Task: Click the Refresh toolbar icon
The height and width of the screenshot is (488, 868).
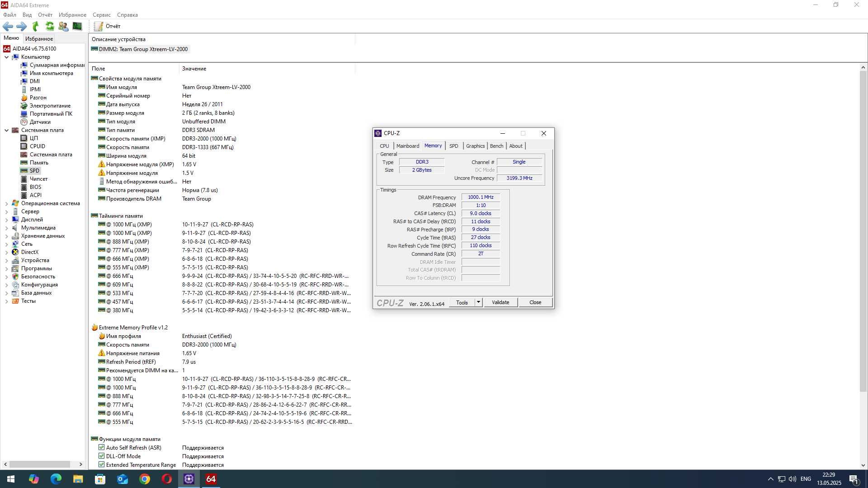Action: [x=50, y=26]
